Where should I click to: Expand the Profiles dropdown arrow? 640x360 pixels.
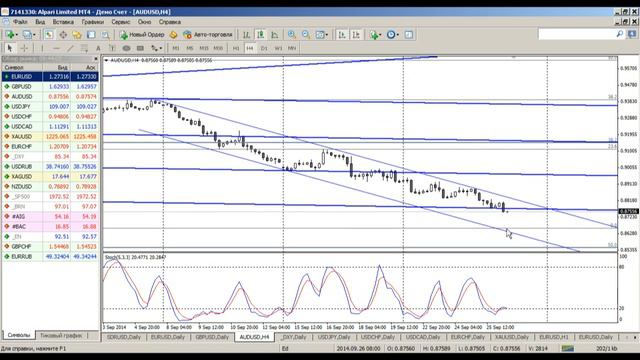[x=34, y=35]
